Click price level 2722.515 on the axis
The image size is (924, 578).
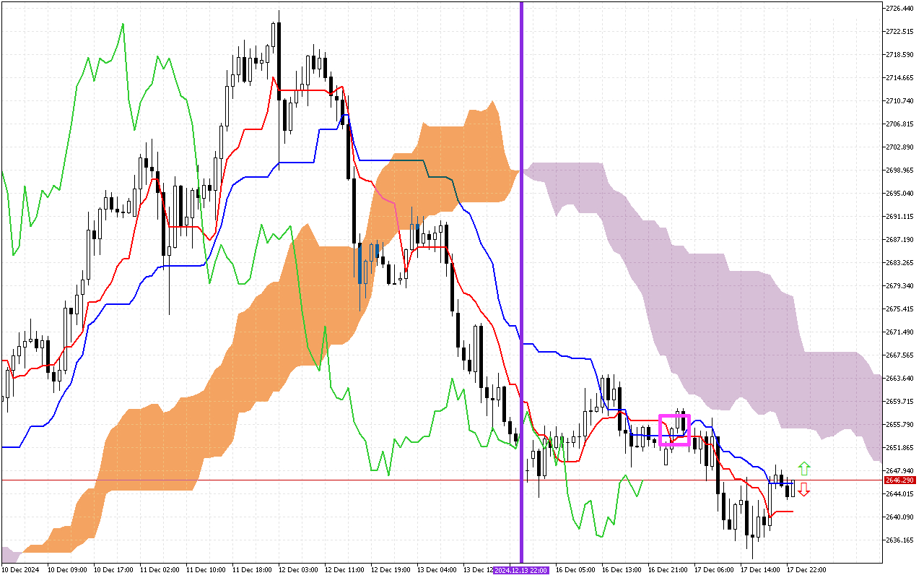(x=899, y=32)
